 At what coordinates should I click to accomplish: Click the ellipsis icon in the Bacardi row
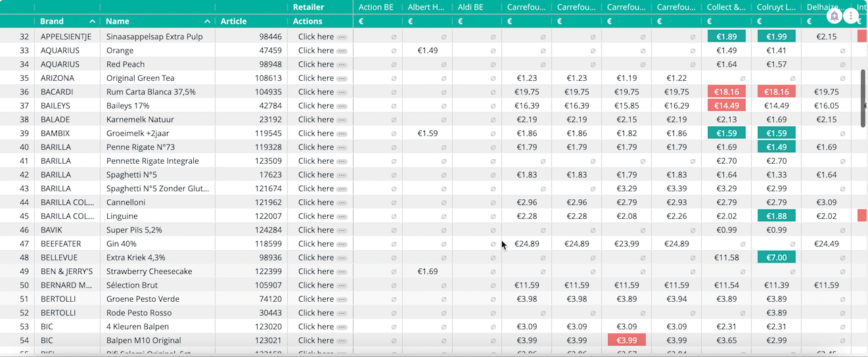click(x=342, y=92)
